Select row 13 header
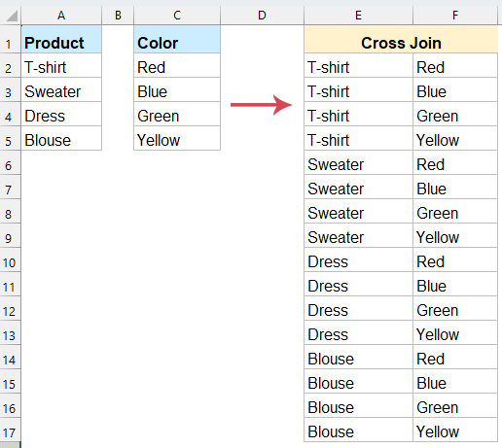502x448 pixels. pyautogui.click(x=10, y=332)
